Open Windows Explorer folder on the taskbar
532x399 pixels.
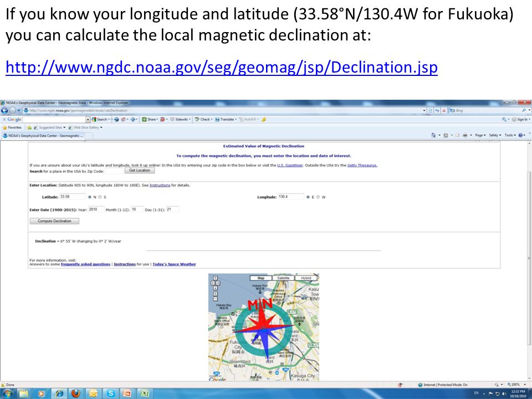(24, 393)
